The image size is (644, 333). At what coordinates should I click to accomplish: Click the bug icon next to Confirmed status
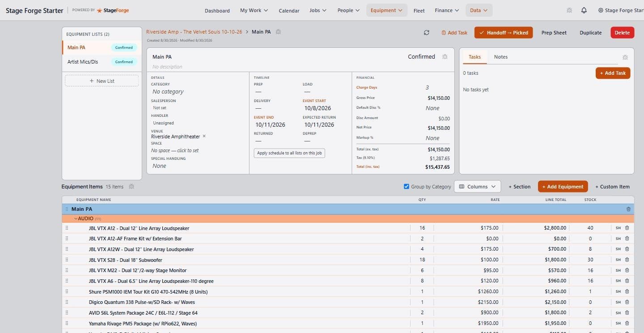click(x=445, y=57)
